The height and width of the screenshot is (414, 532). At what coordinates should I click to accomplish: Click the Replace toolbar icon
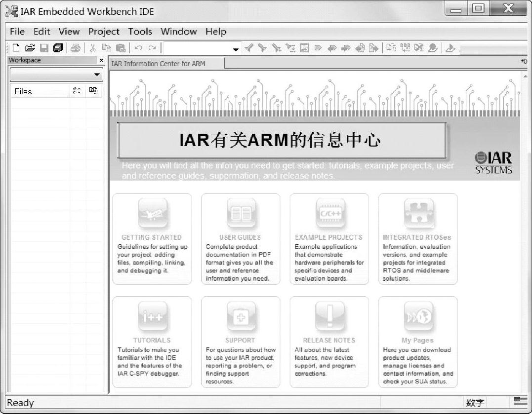[290, 48]
